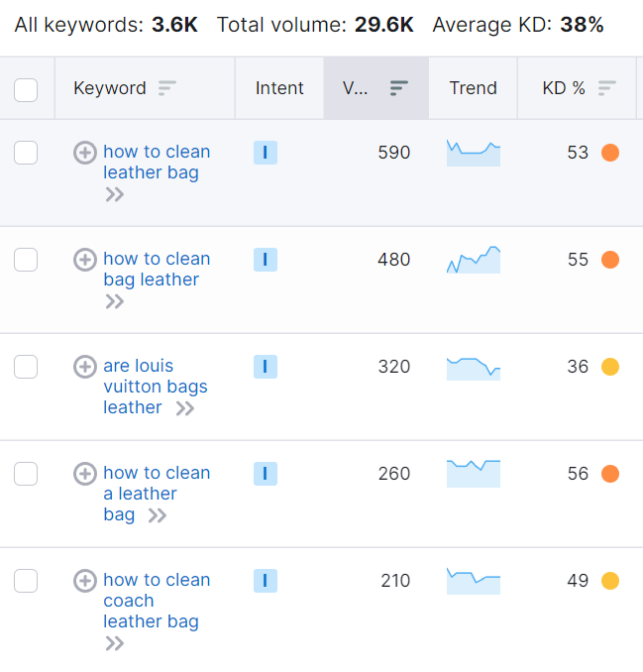Click the Trend column header

point(473,88)
